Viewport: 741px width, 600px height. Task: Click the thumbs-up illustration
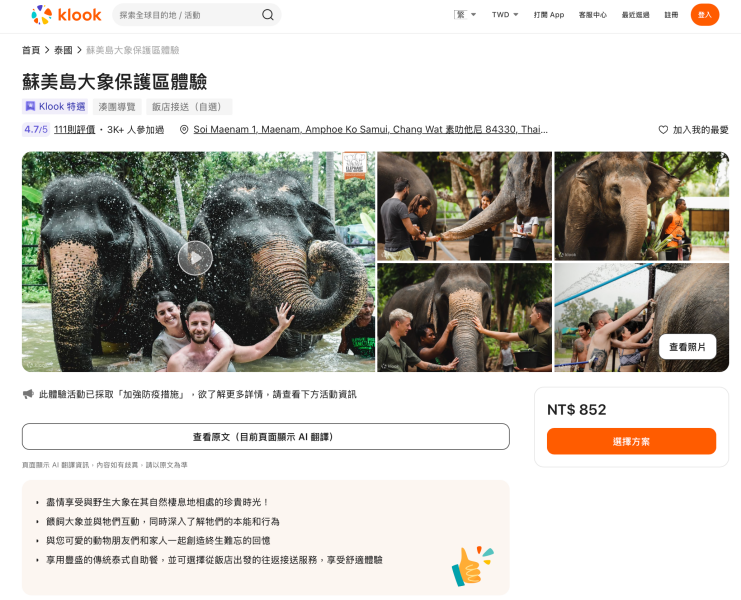point(471,565)
